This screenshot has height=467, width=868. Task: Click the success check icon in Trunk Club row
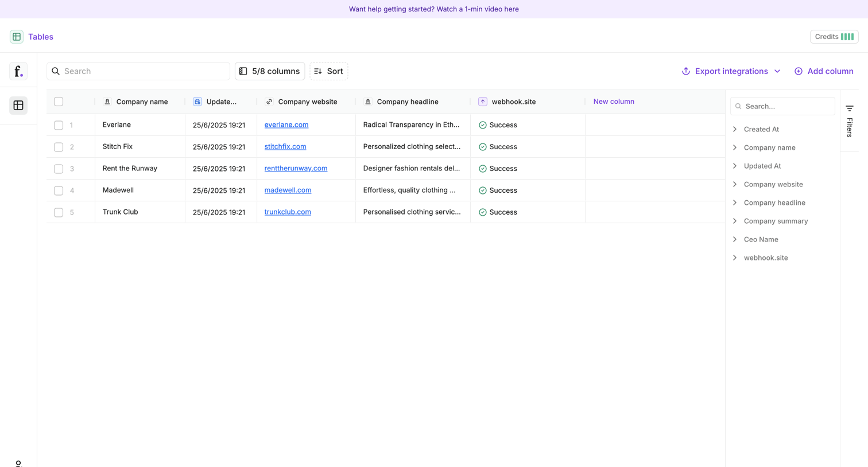click(482, 212)
